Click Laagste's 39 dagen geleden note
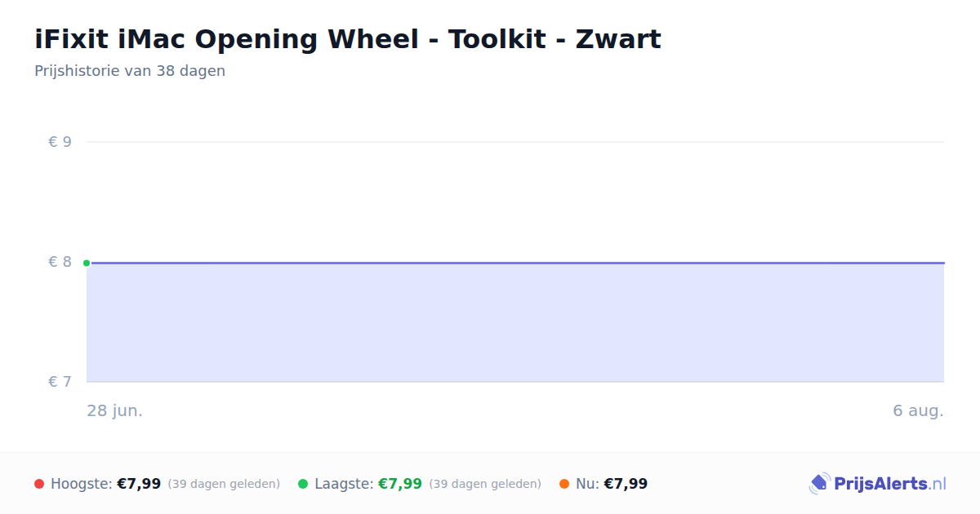The image size is (980, 514). pyautogui.click(x=485, y=484)
